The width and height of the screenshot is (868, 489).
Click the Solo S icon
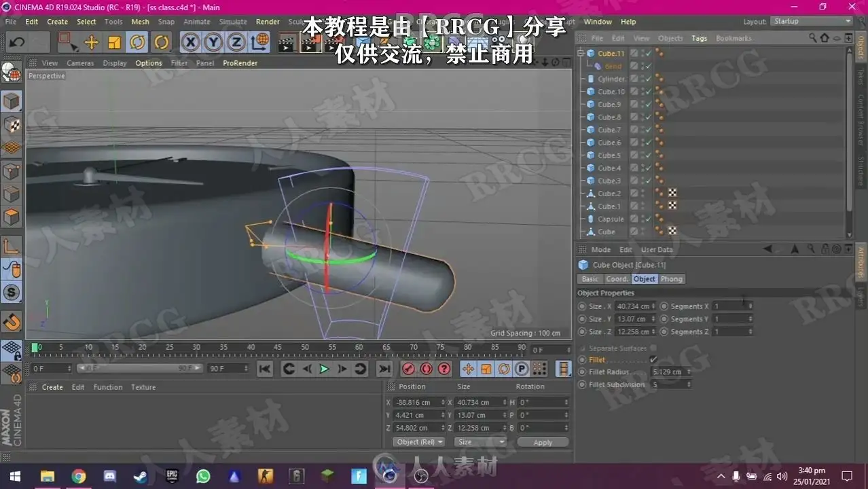12,293
